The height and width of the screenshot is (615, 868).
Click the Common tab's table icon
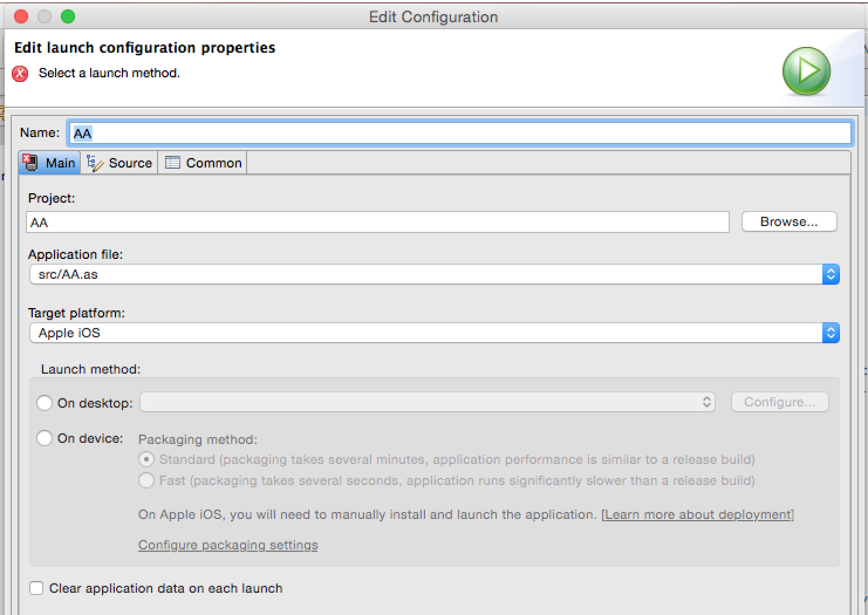click(172, 163)
